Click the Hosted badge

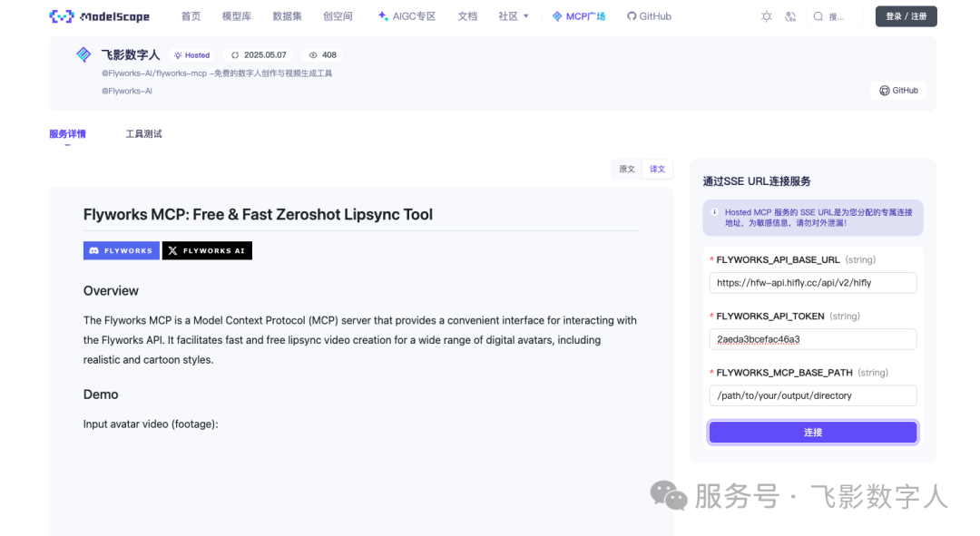(x=191, y=55)
